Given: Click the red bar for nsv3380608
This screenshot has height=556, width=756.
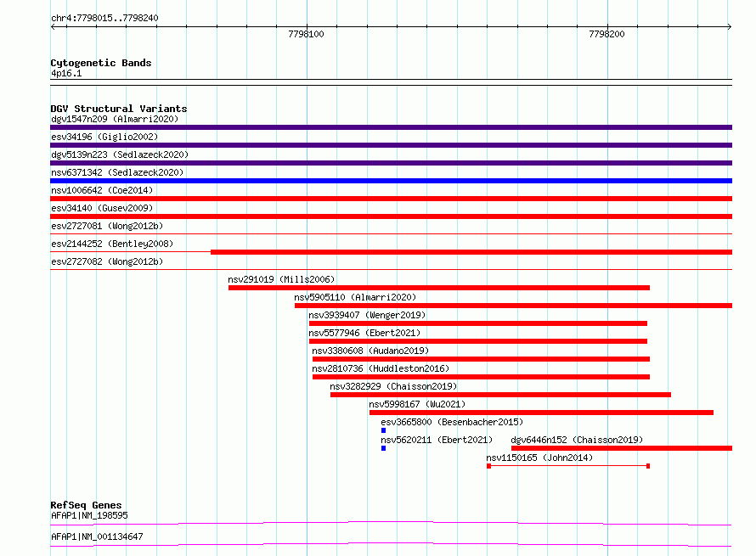Looking at the screenshot, I should tap(481, 359).
